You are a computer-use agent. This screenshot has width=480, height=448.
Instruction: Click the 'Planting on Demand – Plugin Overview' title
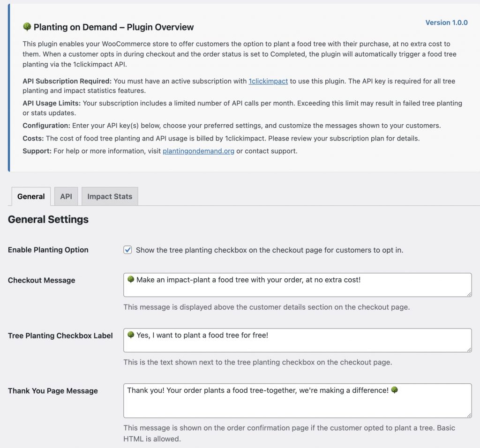tap(113, 27)
